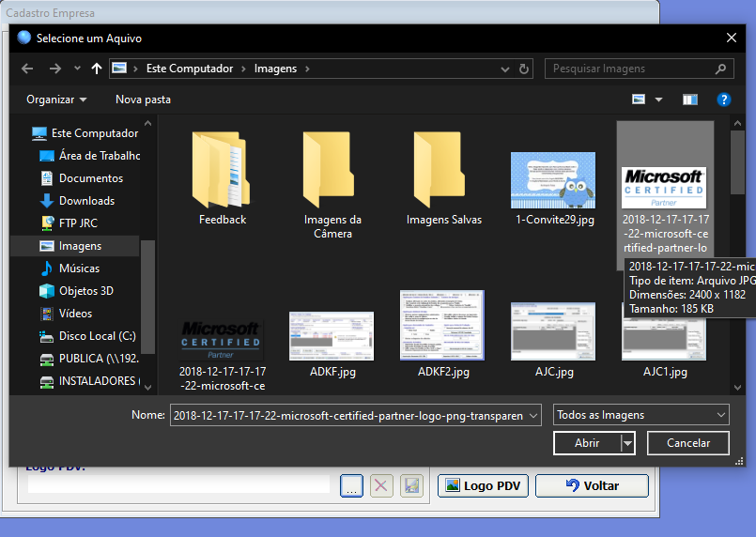Close the Selecione um Aquivo dialog
The image size is (756, 537).
[731, 38]
